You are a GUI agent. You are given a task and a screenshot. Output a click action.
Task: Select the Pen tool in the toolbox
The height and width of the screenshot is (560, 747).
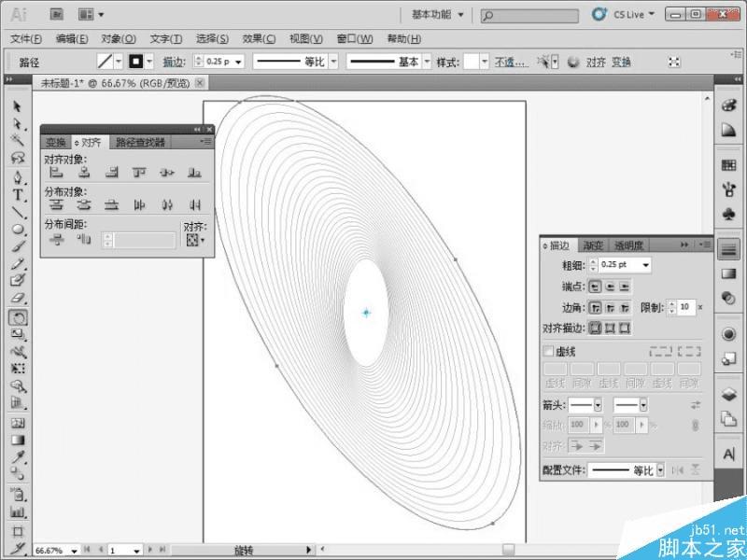(x=17, y=177)
